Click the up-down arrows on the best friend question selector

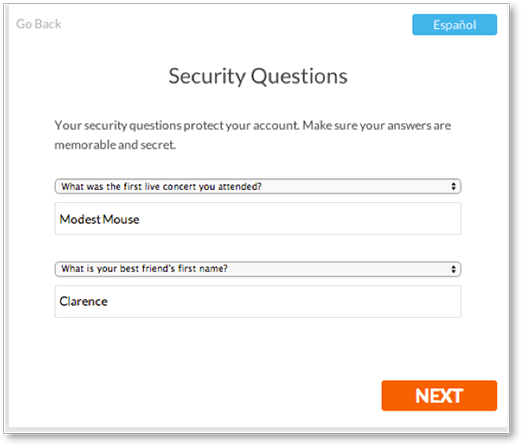click(453, 269)
